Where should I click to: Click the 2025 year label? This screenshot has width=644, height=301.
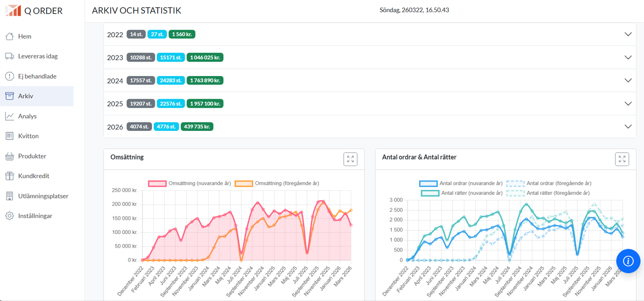[115, 104]
